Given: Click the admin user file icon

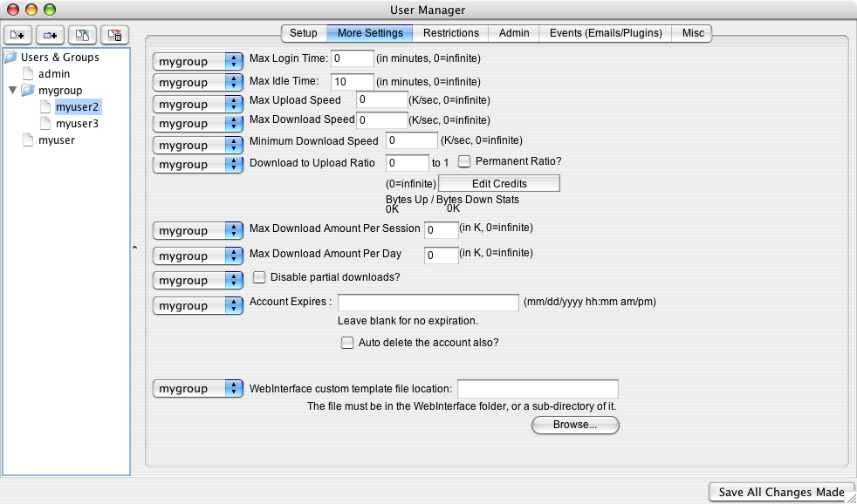Looking at the screenshot, I should point(28,74).
